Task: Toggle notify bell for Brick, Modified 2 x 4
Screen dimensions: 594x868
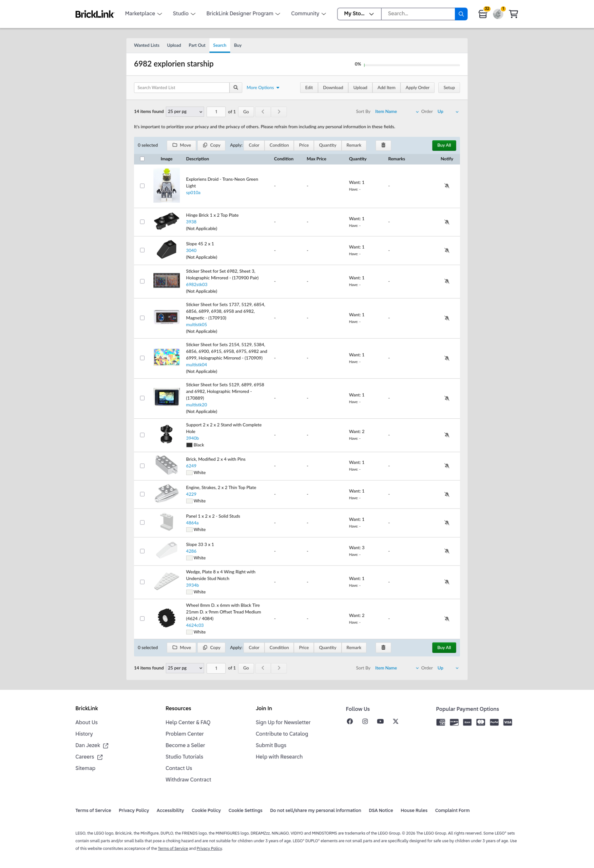Action: 447,466
